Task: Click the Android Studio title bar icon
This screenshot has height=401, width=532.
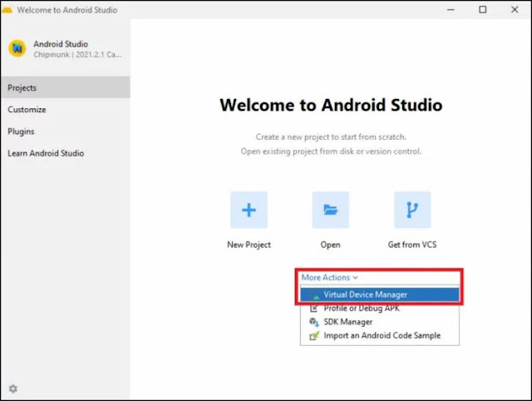Action: tap(7, 10)
